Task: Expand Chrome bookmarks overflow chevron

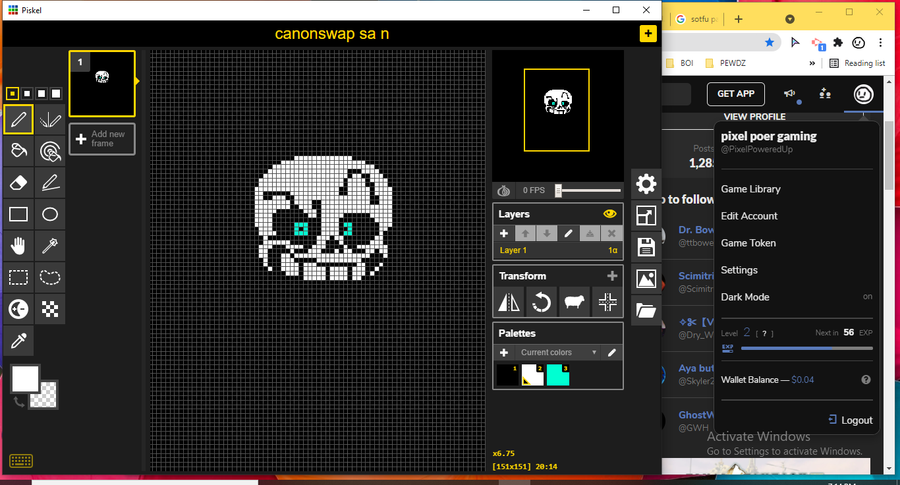Action: [812, 63]
